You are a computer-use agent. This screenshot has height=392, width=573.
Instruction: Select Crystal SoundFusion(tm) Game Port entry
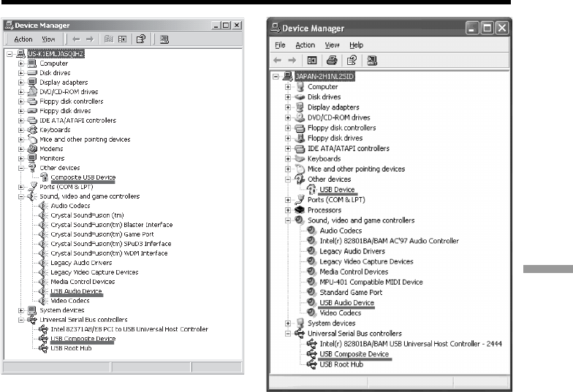coord(102,234)
